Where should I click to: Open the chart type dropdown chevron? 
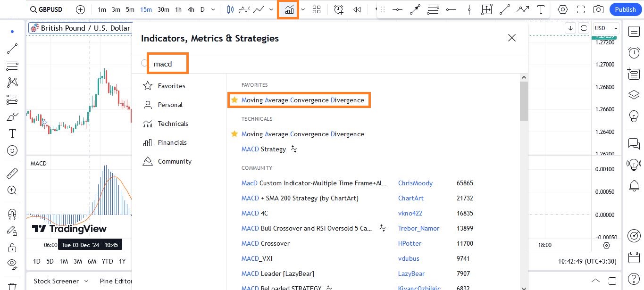tap(271, 9)
